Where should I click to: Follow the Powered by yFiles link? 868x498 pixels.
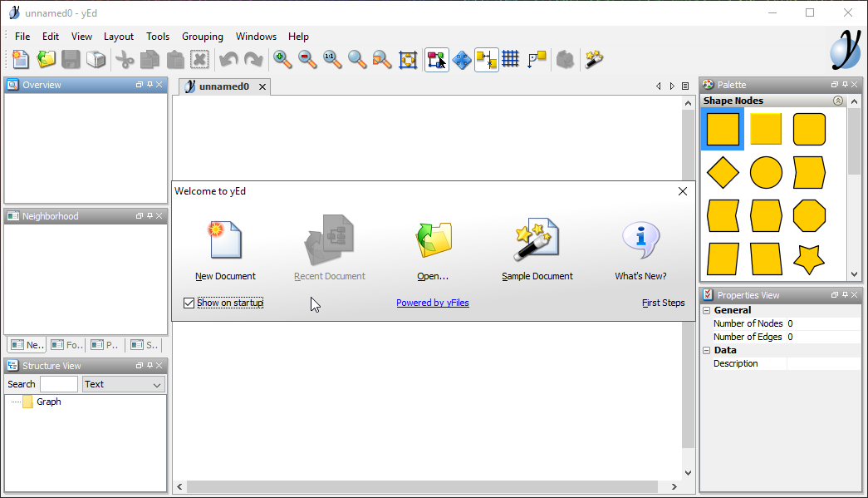(433, 303)
